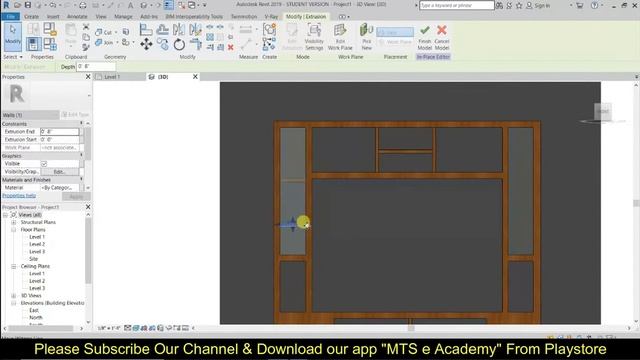Click the Move tool cross-arrows icon
Screen dimensions: 640x360
(x=146, y=44)
